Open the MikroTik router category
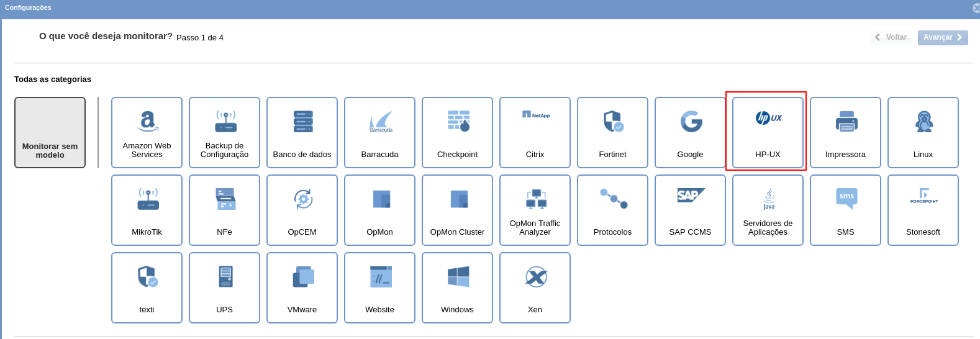 pos(147,210)
